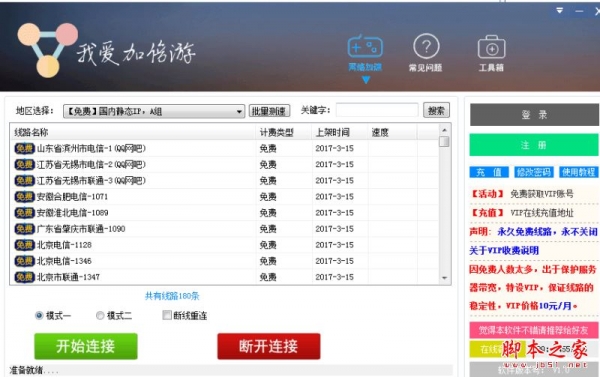The width and height of the screenshot is (600, 377).
Task: Open 【活动】免费获取VIP账号 link
Action: (522, 194)
